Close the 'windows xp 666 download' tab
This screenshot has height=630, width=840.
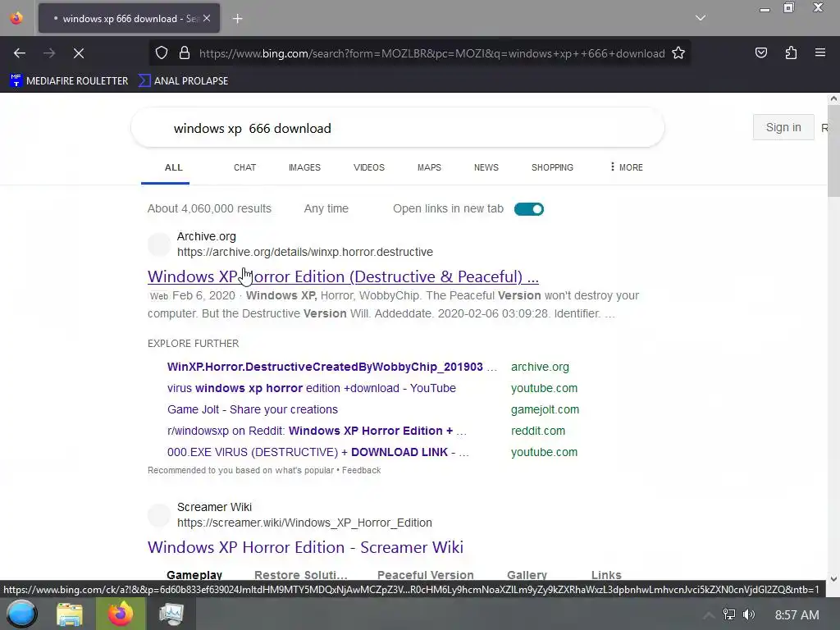tap(207, 18)
